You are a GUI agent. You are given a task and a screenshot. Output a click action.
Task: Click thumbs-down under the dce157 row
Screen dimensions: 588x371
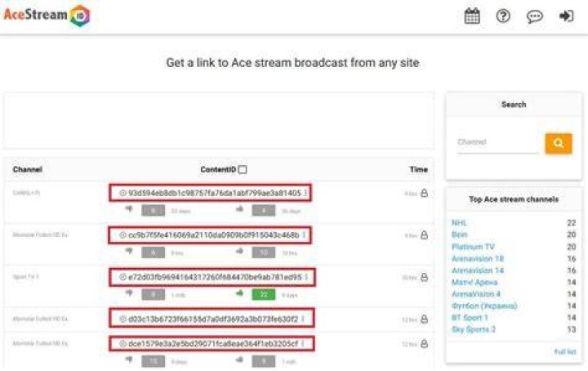pos(129,360)
